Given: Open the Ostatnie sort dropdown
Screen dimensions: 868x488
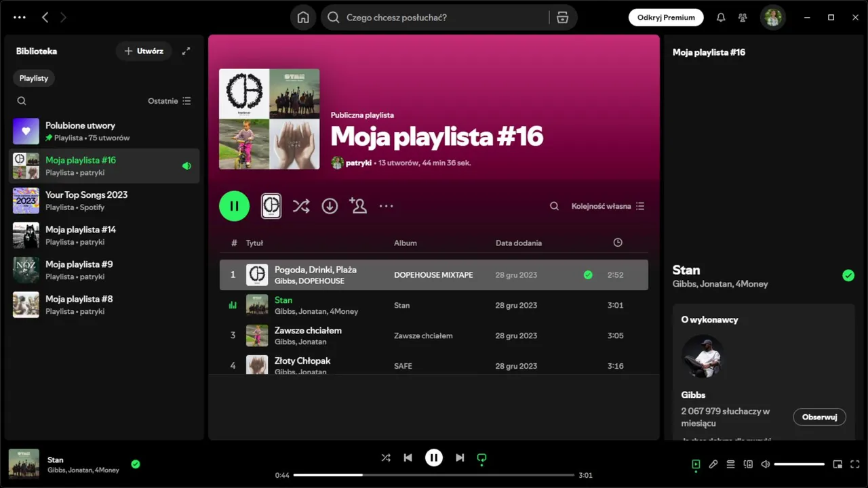Looking at the screenshot, I should (170, 101).
